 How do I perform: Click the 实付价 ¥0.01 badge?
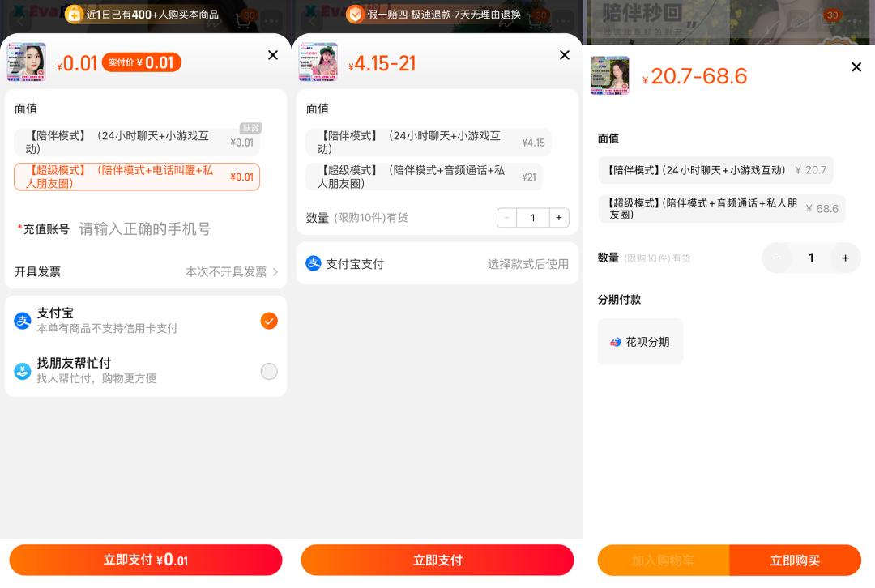click(x=142, y=62)
